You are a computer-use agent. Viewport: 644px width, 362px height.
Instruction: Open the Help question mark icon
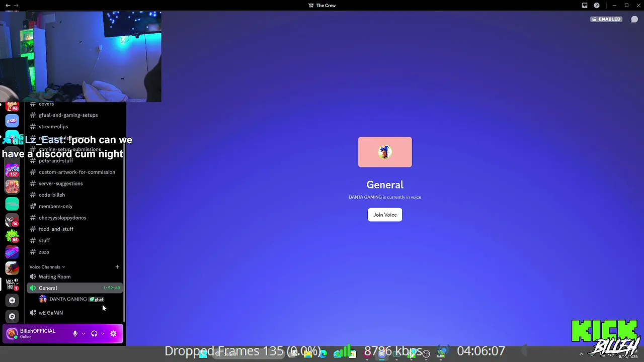click(x=597, y=6)
